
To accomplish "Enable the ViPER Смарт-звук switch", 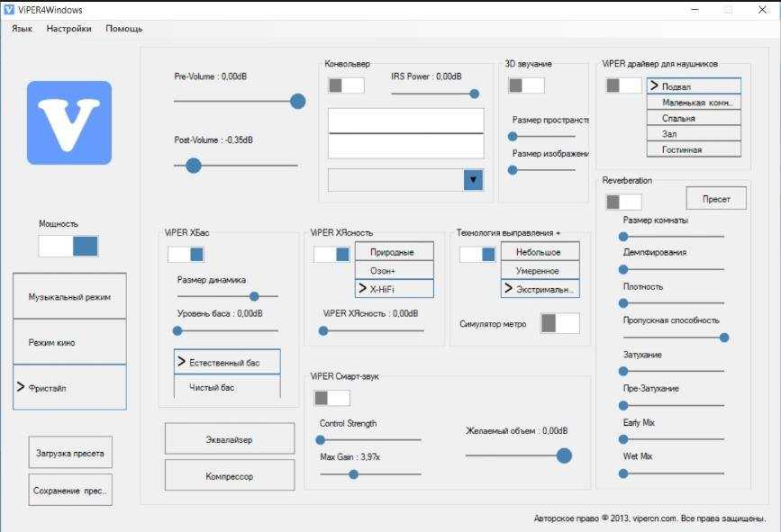I will [331, 398].
